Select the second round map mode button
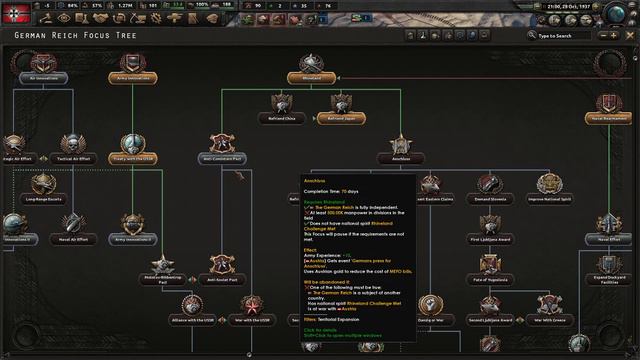Screen dimensions: 640x360 (570, 20)
